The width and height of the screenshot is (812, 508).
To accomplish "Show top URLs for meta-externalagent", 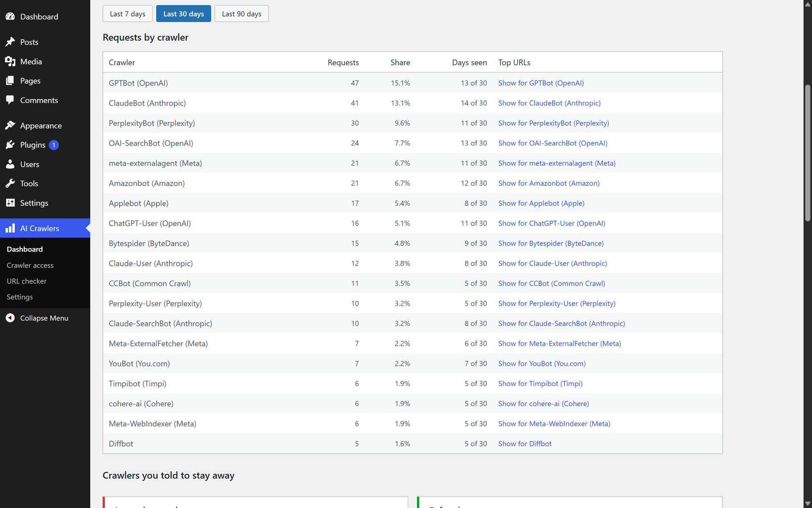I will 557,163.
